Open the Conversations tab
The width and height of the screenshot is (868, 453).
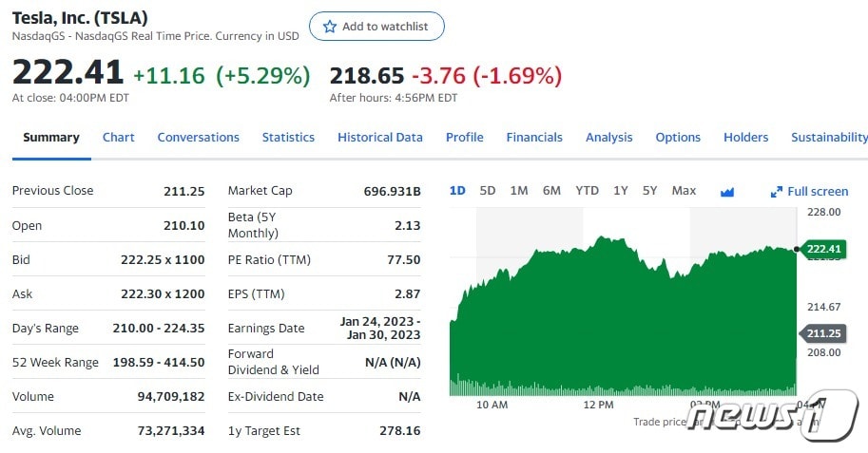pyautogui.click(x=198, y=137)
